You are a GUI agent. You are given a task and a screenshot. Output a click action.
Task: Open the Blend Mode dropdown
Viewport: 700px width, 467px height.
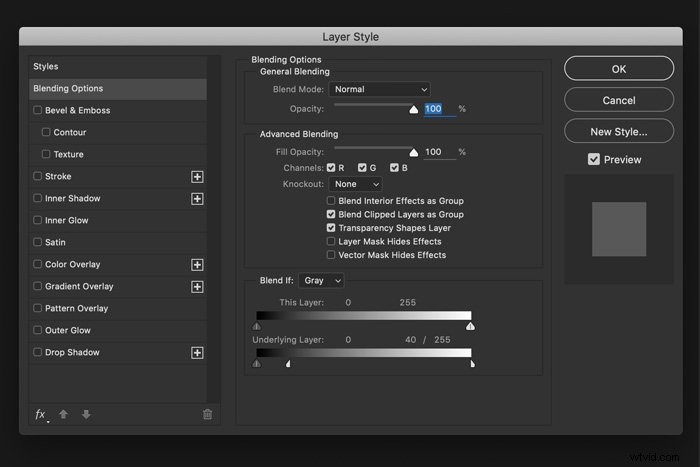[x=379, y=89]
